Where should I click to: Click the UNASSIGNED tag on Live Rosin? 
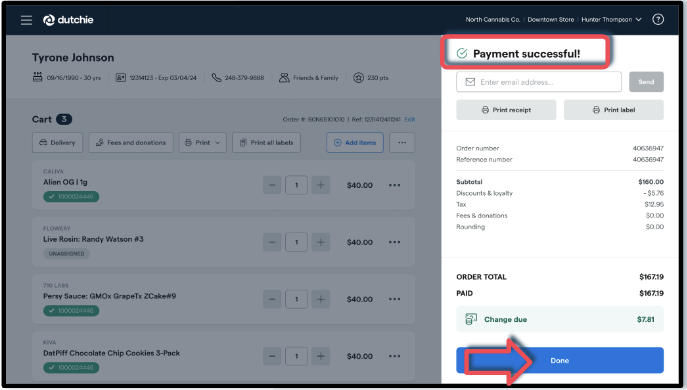[x=66, y=253]
